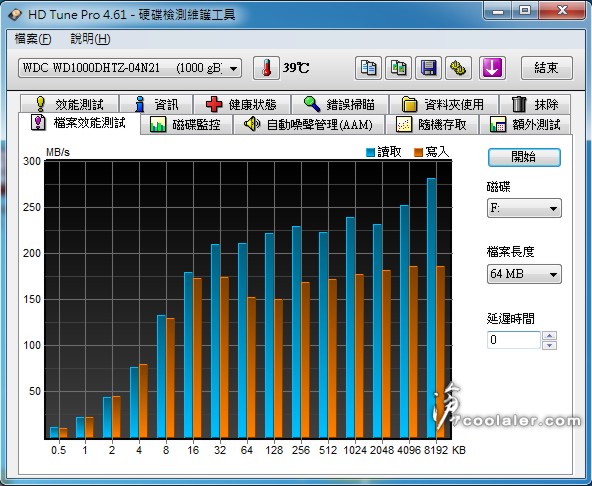This screenshot has height=486, width=592.
Task: Click the copy screenshot to clipboard icon
Action: (398, 68)
